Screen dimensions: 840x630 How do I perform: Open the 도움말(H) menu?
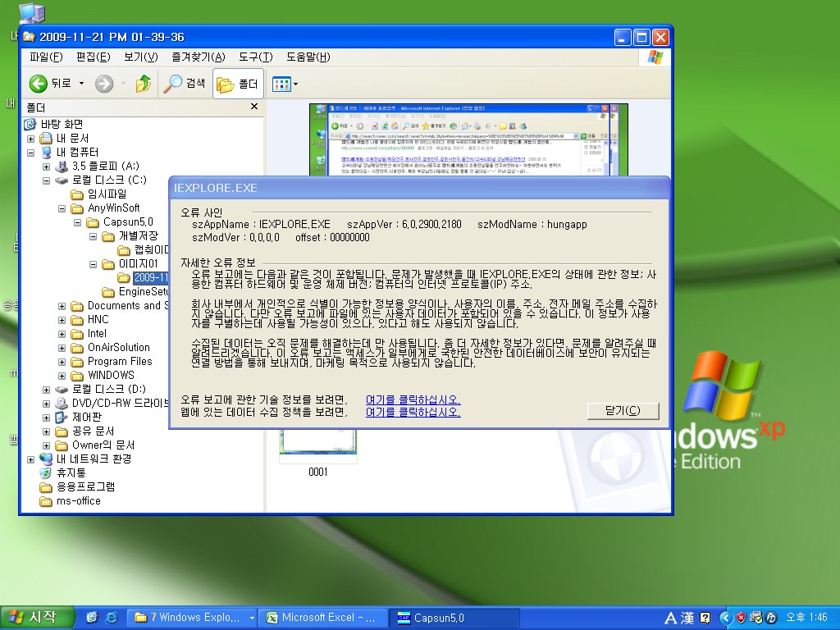[x=308, y=57]
